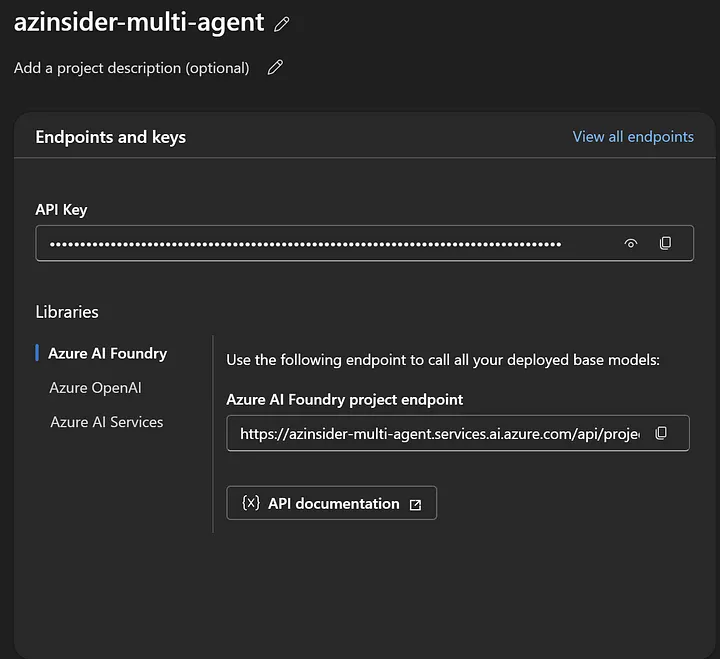Click the pencil icon beside the project name

[282, 23]
